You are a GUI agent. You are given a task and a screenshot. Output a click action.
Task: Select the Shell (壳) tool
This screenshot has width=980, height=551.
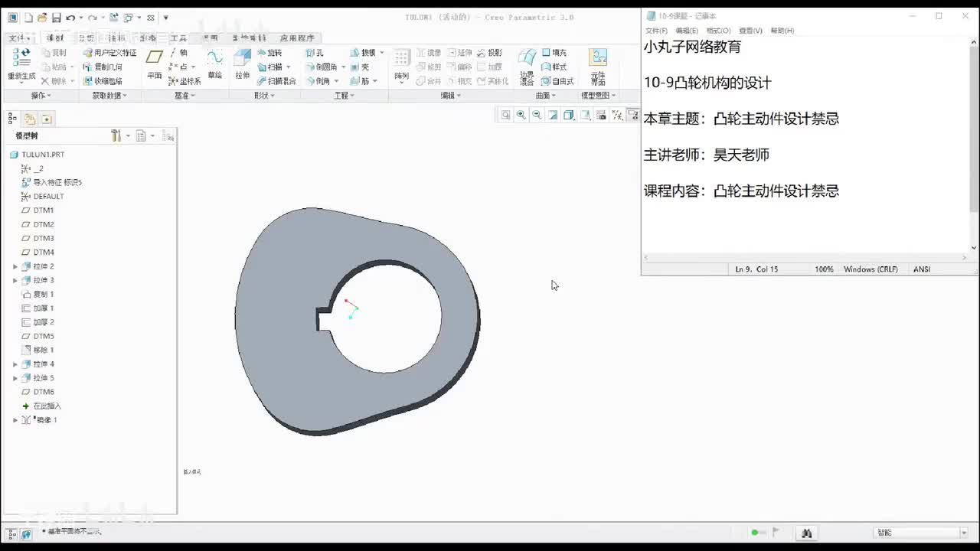(x=360, y=67)
